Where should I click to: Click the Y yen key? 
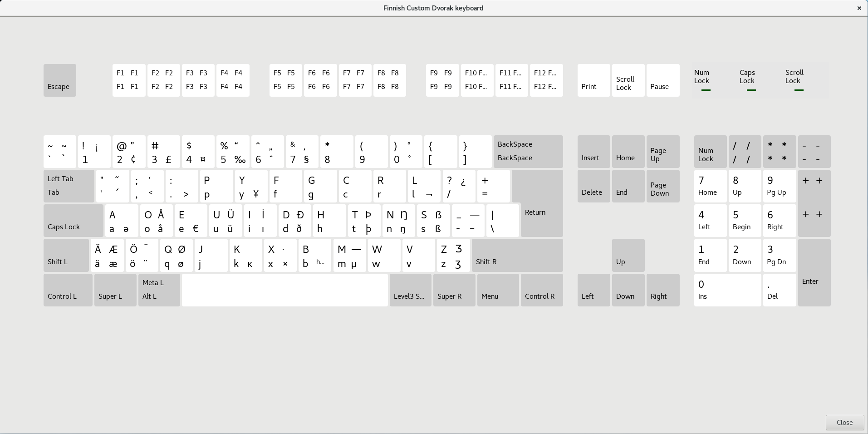click(251, 186)
